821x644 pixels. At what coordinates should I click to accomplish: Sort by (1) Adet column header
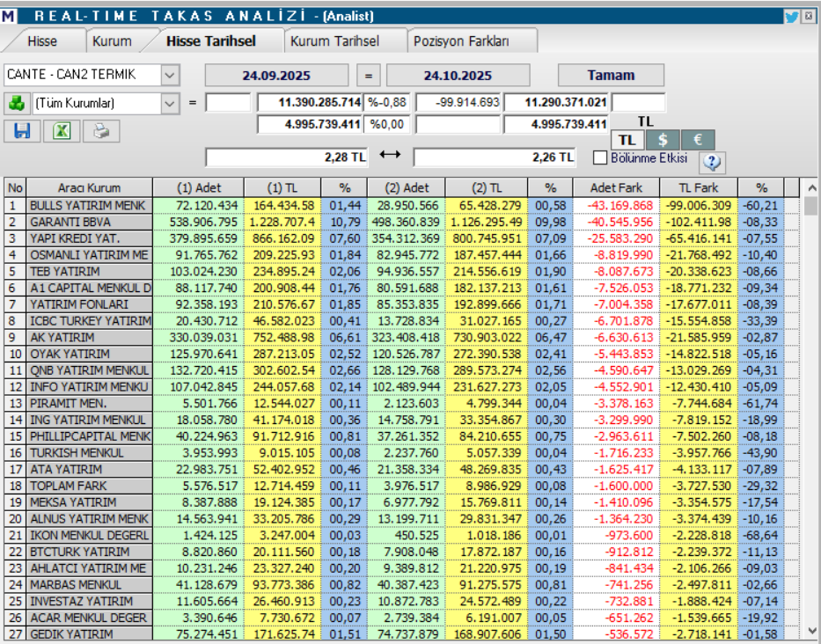click(x=199, y=187)
